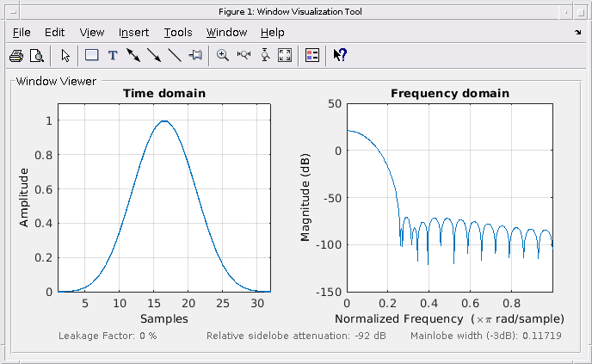
Task: Insert single arrow annotation
Action: tap(154, 56)
